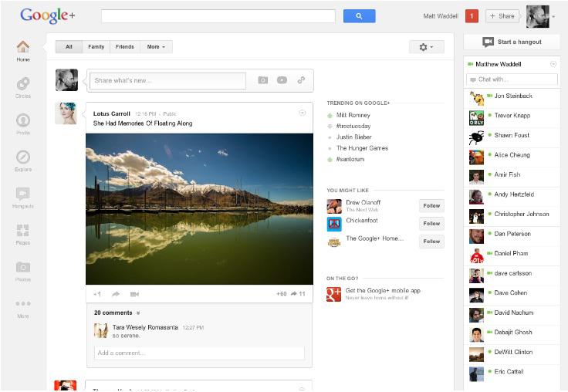Chat with Alice Cheung

tap(512, 157)
